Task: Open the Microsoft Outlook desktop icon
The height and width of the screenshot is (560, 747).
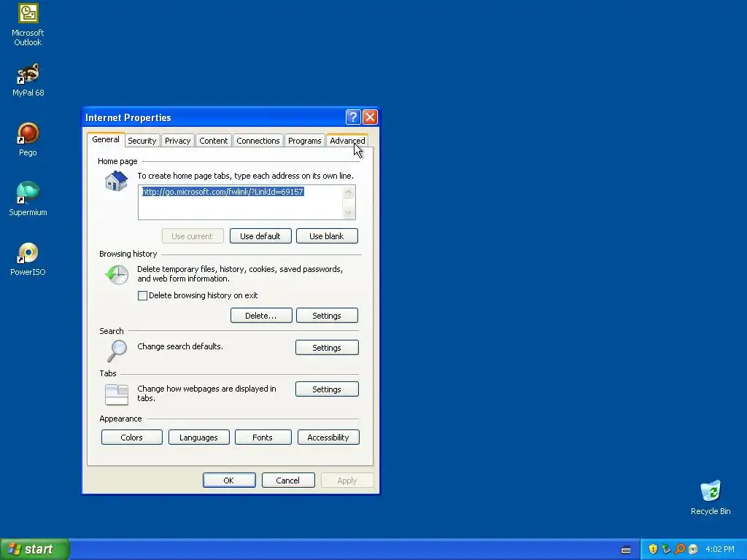Action: pyautogui.click(x=28, y=25)
